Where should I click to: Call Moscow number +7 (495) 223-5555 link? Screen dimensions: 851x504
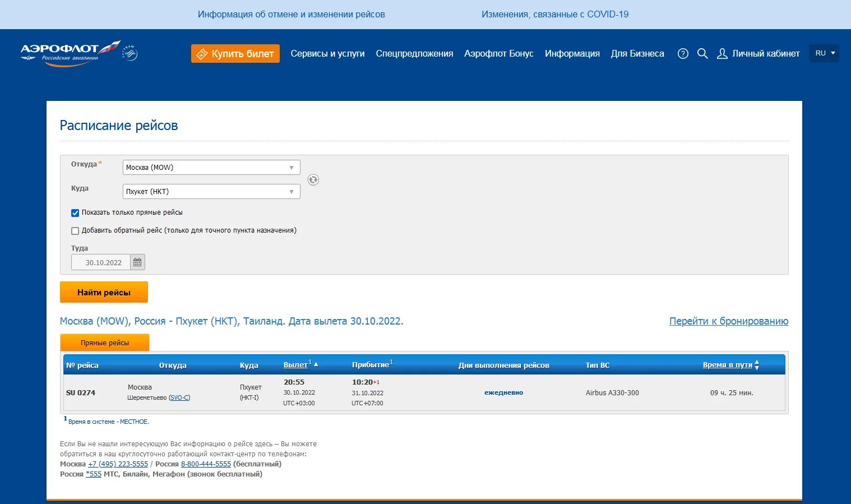pyautogui.click(x=118, y=464)
